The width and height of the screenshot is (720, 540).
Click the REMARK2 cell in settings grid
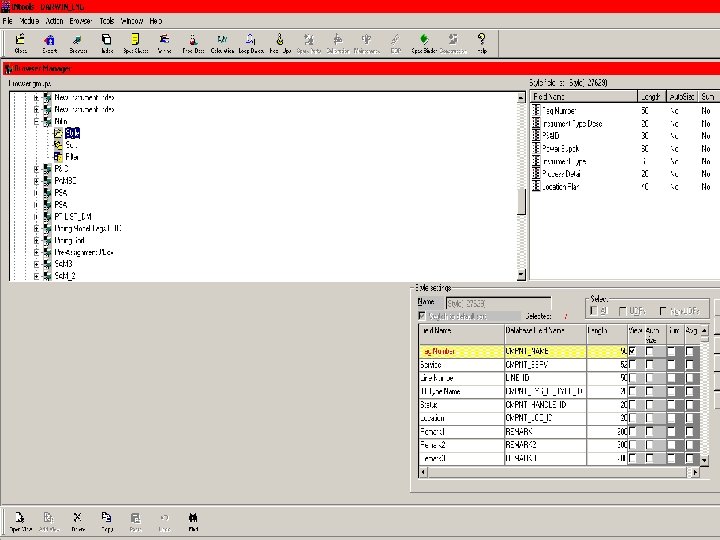tap(545, 445)
